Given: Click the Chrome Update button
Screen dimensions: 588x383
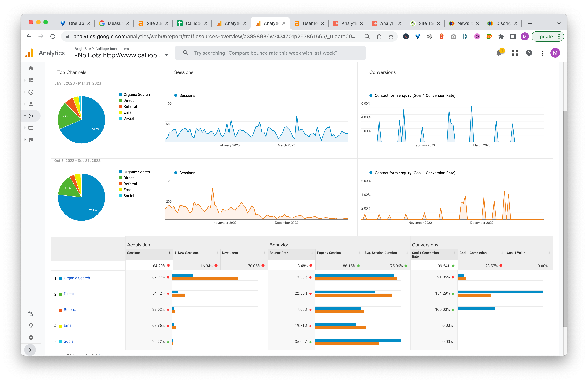Looking at the screenshot, I should 544,37.
